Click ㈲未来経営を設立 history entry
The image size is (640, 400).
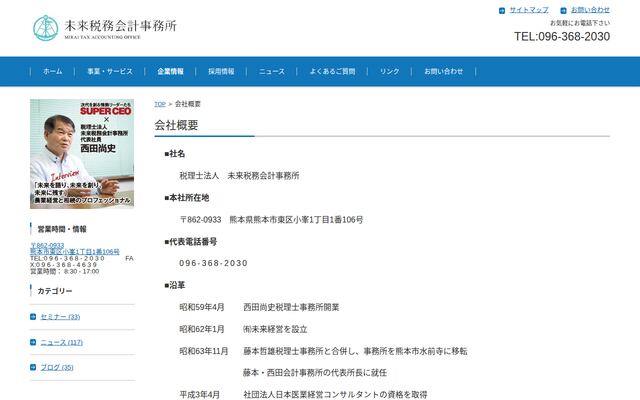coord(275,329)
